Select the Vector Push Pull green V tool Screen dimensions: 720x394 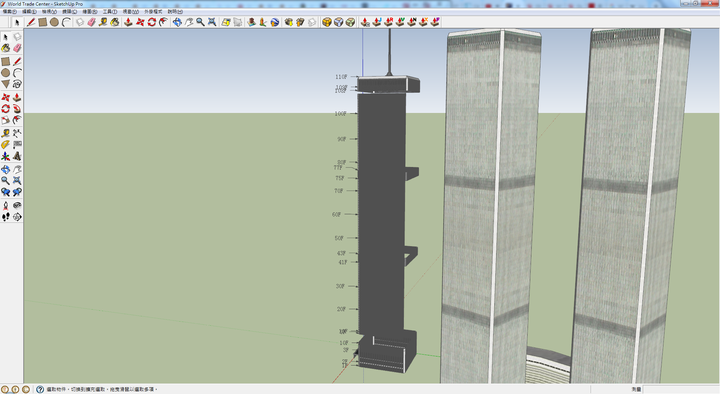[400, 22]
